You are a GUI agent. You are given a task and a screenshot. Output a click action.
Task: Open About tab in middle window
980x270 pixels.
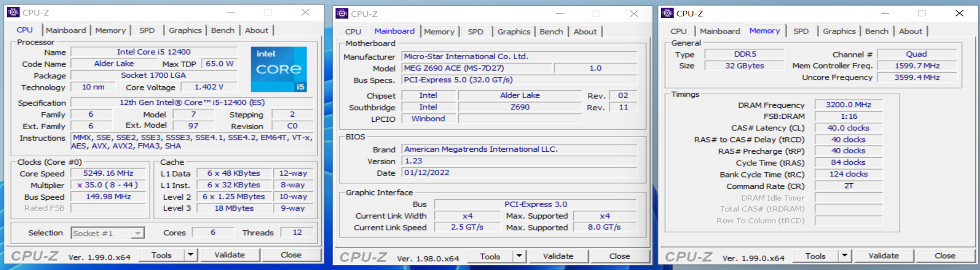[x=585, y=32]
